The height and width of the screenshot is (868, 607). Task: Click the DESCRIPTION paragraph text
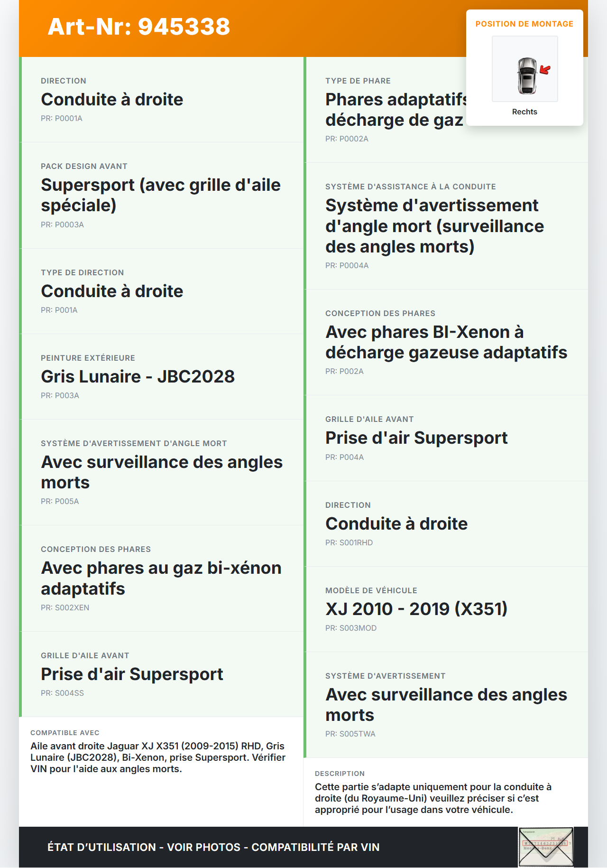(x=433, y=798)
